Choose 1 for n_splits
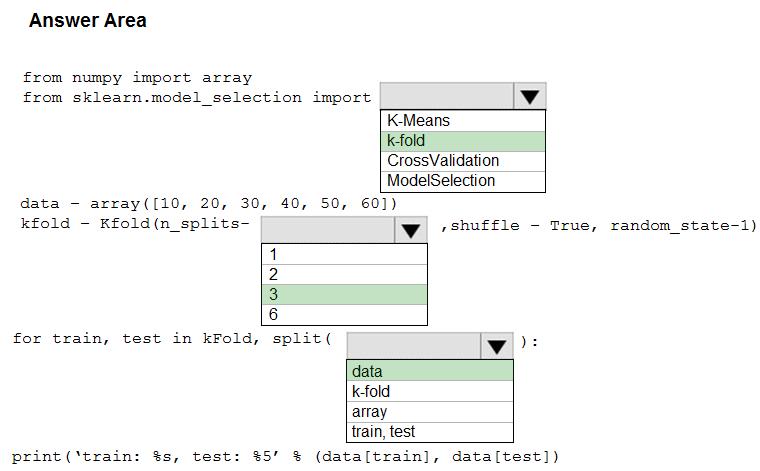 tap(343, 255)
